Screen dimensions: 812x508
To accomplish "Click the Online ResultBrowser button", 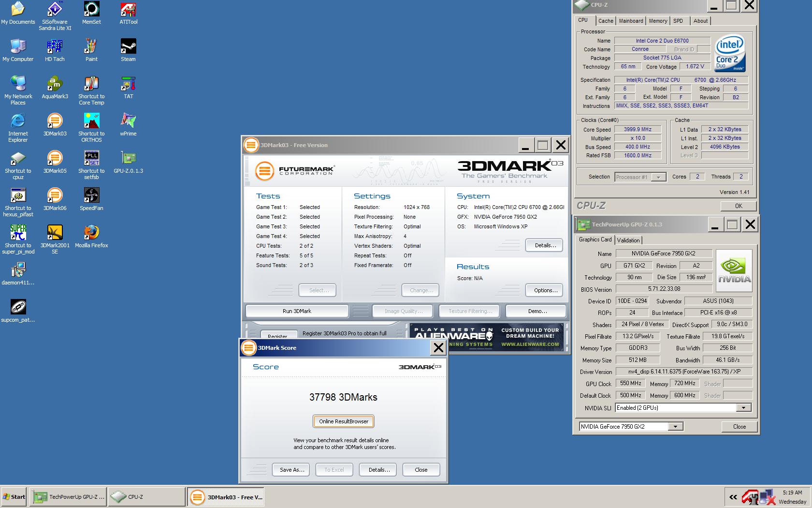I will point(344,421).
